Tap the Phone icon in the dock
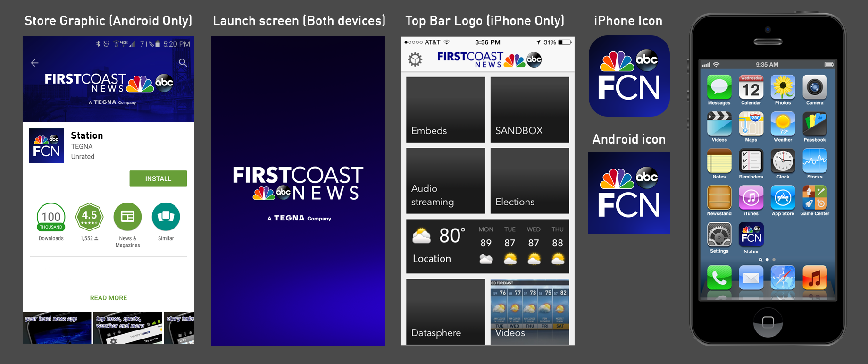Viewport: 868px width, 364px height. (x=719, y=278)
